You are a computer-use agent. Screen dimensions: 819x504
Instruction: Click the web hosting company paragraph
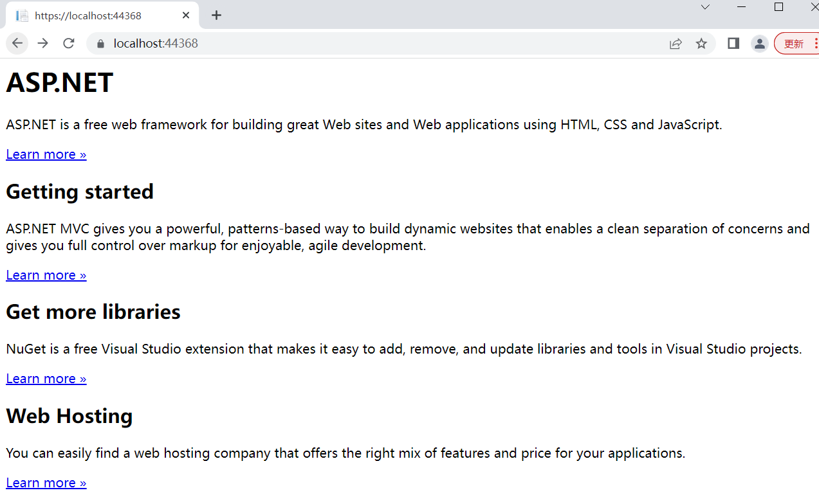pyautogui.click(x=345, y=453)
